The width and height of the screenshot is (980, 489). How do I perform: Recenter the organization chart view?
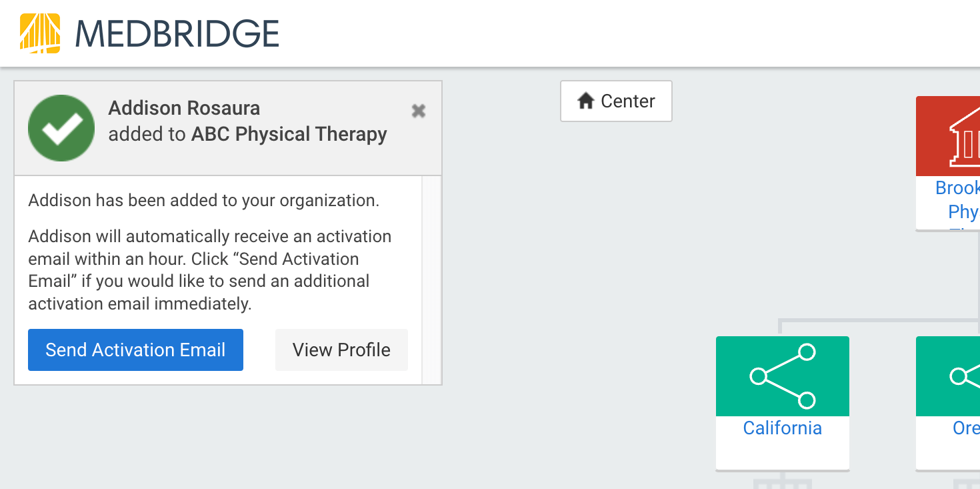pyautogui.click(x=616, y=101)
